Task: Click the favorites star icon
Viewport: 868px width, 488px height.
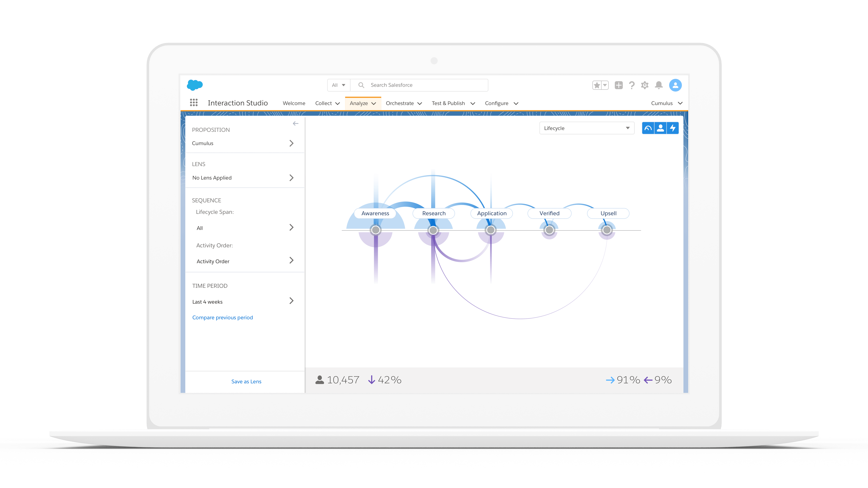Action: [597, 85]
